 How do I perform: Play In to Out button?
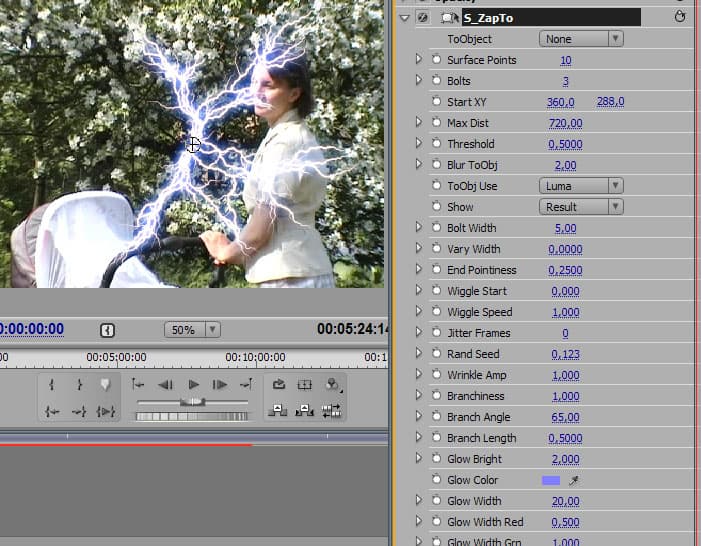point(106,411)
